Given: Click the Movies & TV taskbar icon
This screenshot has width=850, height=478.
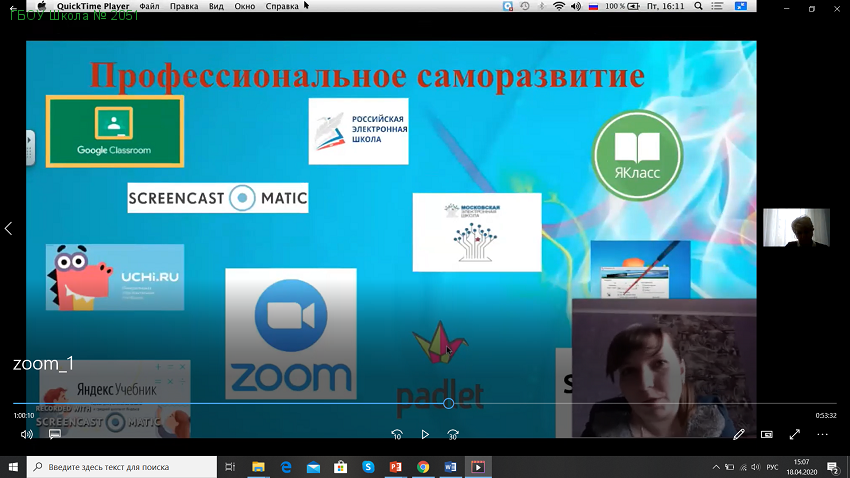Looking at the screenshot, I should (x=478, y=467).
